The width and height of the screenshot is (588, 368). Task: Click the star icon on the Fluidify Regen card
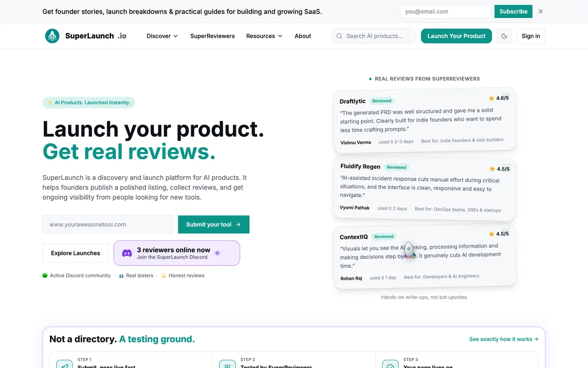492,169
